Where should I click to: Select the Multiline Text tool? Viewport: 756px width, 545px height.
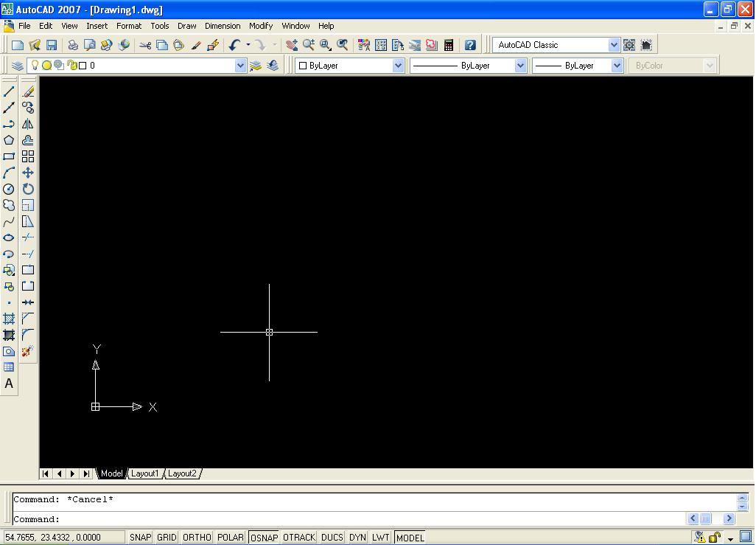[x=9, y=383]
